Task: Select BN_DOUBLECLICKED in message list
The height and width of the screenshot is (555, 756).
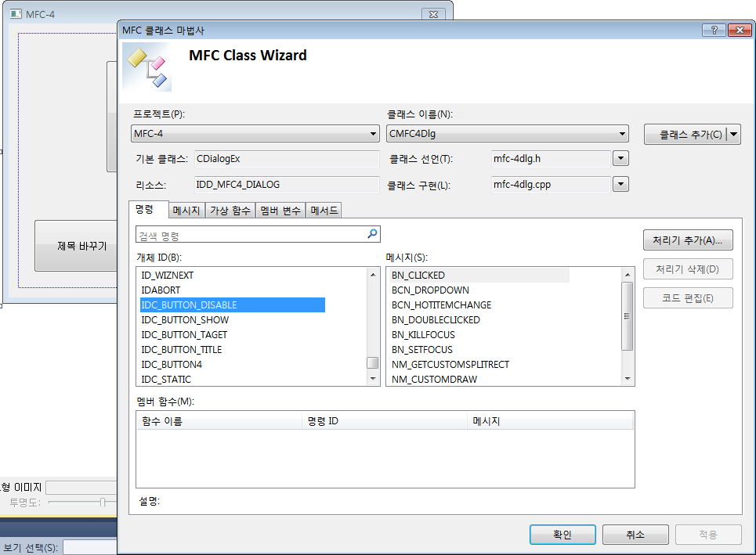Action: tap(436, 320)
